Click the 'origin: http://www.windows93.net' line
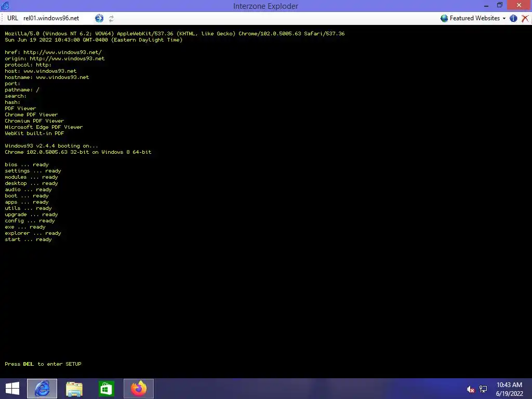Viewport: 532px width, 399px height. (55, 58)
